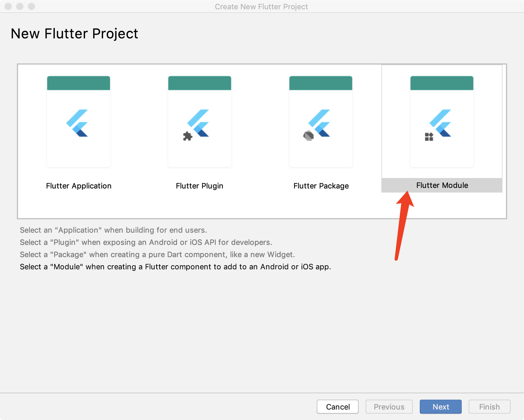Viewport: 524px width, 420px height.
Task: Proceed with the Next button
Action: [441, 407]
